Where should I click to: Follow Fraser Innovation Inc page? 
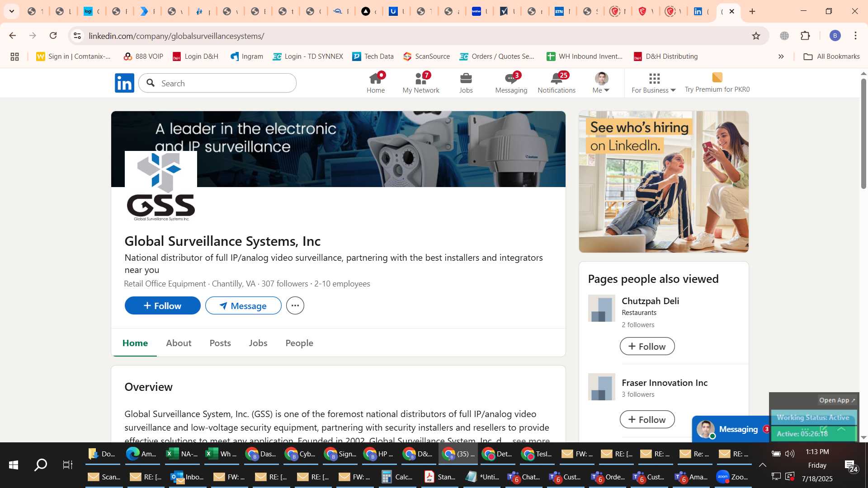click(647, 420)
